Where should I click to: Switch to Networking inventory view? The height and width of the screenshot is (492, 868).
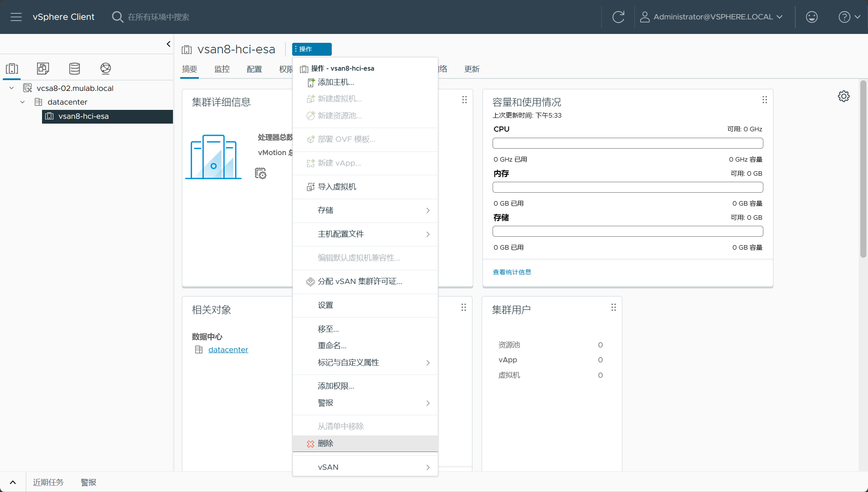tap(105, 68)
